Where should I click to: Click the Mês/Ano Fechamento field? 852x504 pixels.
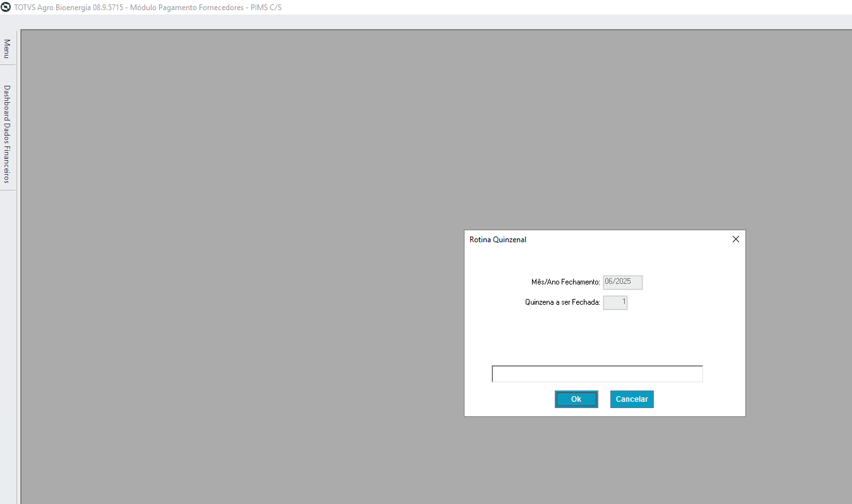[x=623, y=283]
